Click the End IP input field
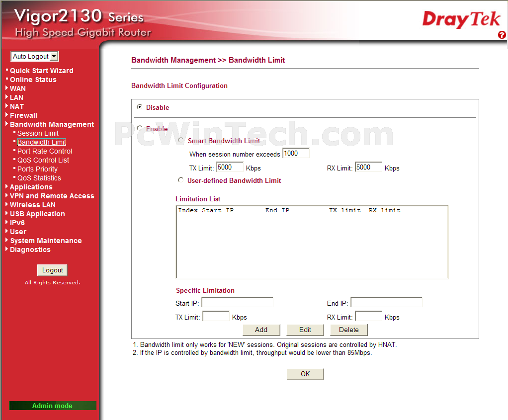Image resolution: width=508 pixels, height=420 pixels. tap(387, 302)
